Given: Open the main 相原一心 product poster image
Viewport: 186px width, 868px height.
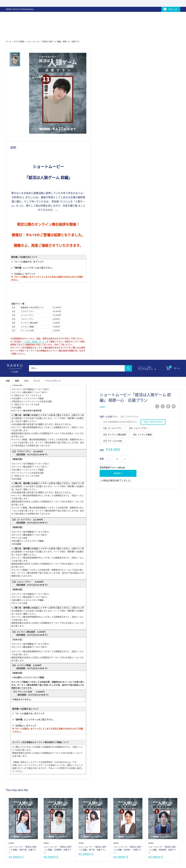Looking at the screenshot, I should [57, 93].
